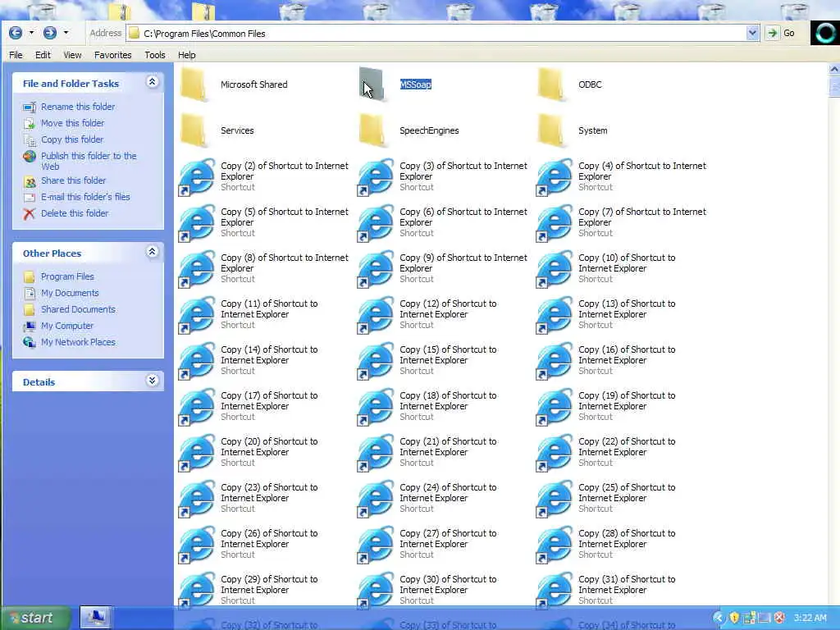Go back with the Back arrow button
This screenshot has width=840, height=630.
[16, 33]
